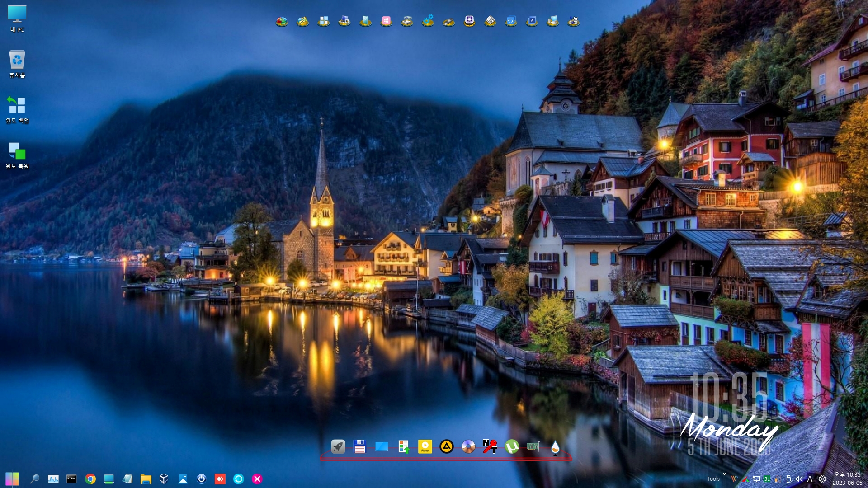Click the blue sync arrows icon in top dock

click(511, 21)
